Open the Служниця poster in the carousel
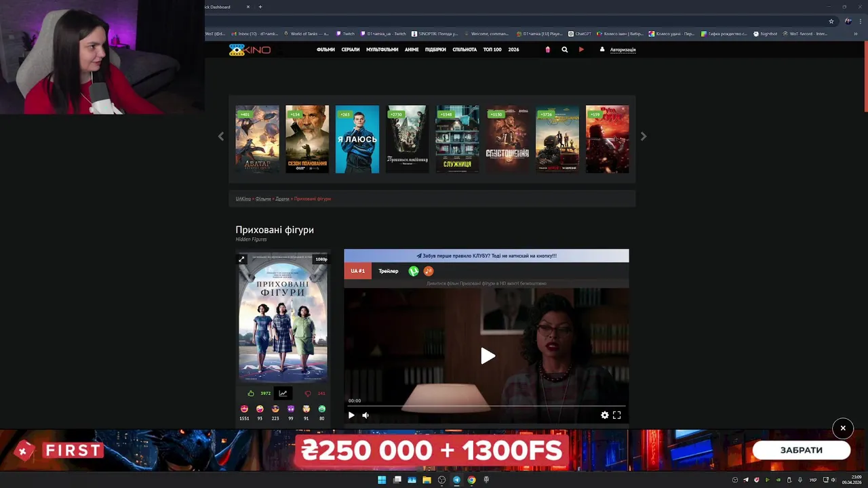This screenshot has height=488, width=868. click(457, 139)
